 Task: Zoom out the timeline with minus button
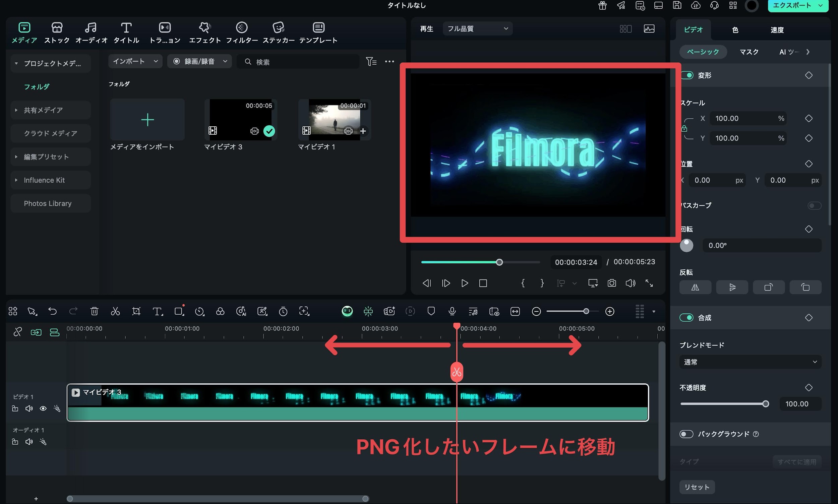[x=536, y=311]
